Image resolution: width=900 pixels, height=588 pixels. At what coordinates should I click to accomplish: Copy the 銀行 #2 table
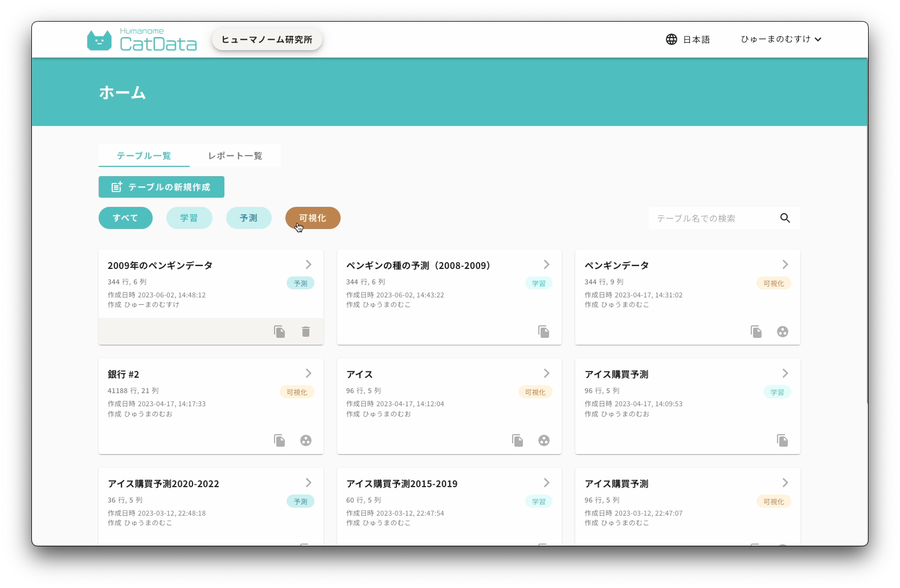[279, 440]
